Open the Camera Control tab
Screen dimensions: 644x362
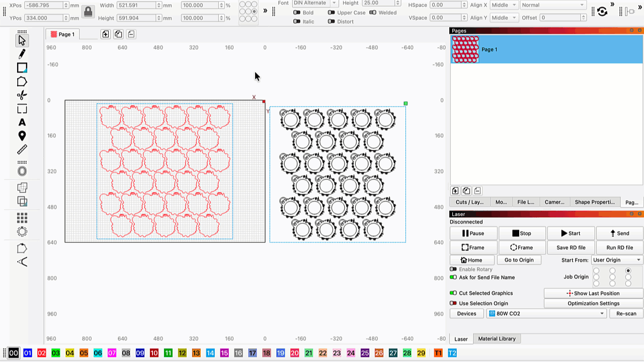[x=554, y=202]
